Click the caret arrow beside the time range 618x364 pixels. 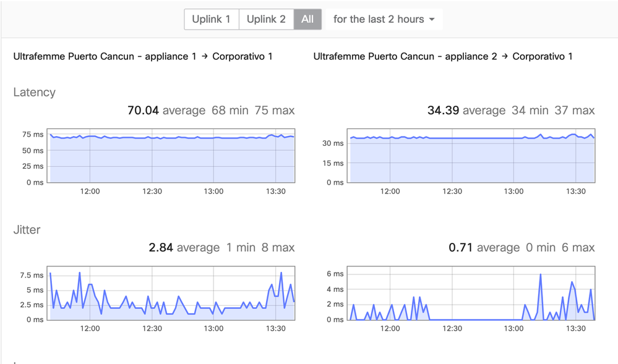432,20
